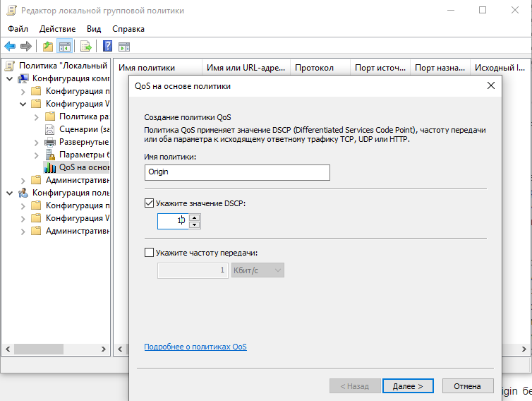Toggle the Show/Hide action pane icon
This screenshot has width=532, height=401.
[x=124, y=47]
